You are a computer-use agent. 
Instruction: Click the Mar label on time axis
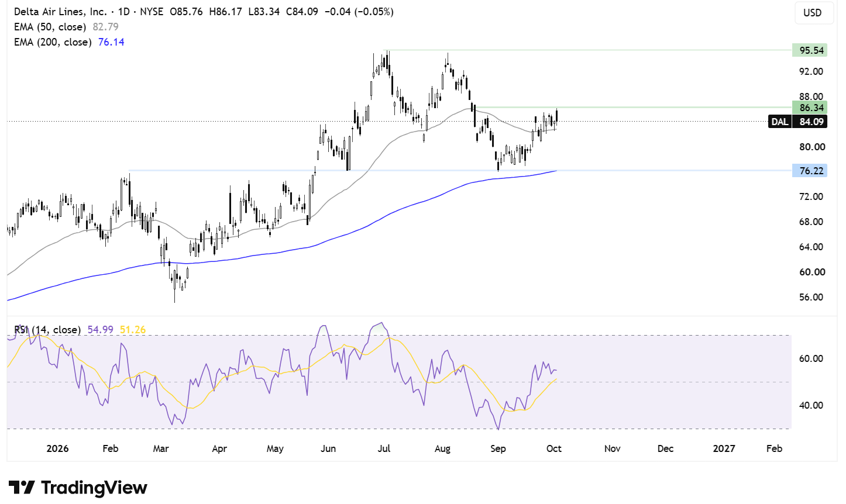tap(161, 448)
